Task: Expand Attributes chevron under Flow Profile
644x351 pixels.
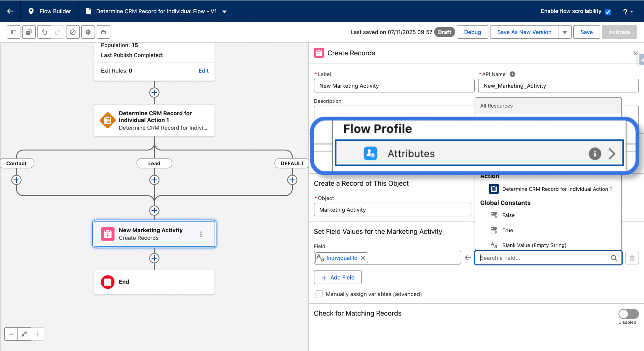Action: tap(612, 153)
